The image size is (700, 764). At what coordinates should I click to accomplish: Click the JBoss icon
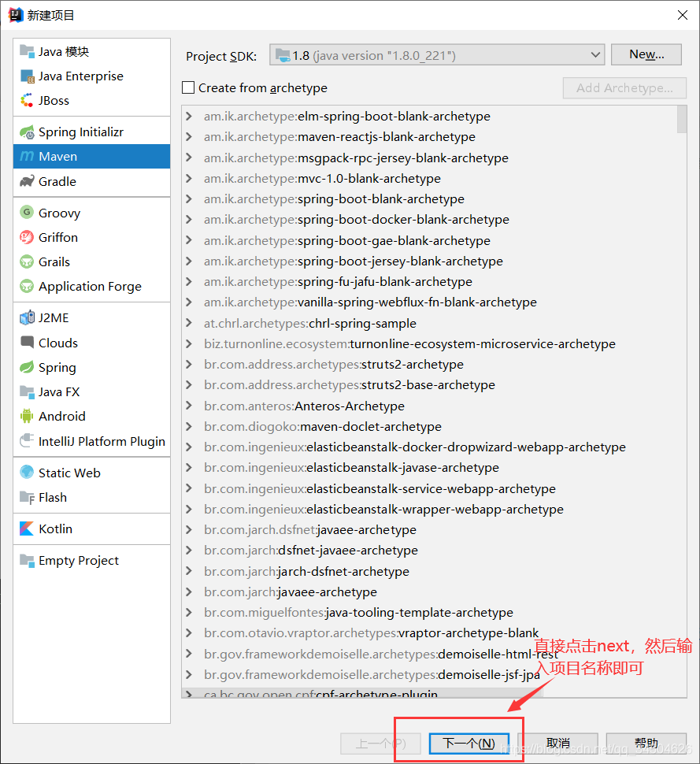pyautogui.click(x=27, y=100)
